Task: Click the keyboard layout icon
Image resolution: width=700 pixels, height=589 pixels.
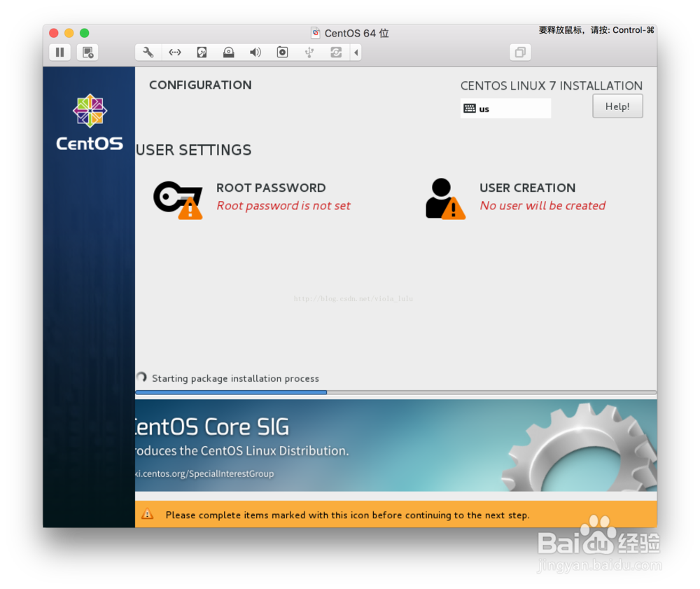Action: pos(470,109)
